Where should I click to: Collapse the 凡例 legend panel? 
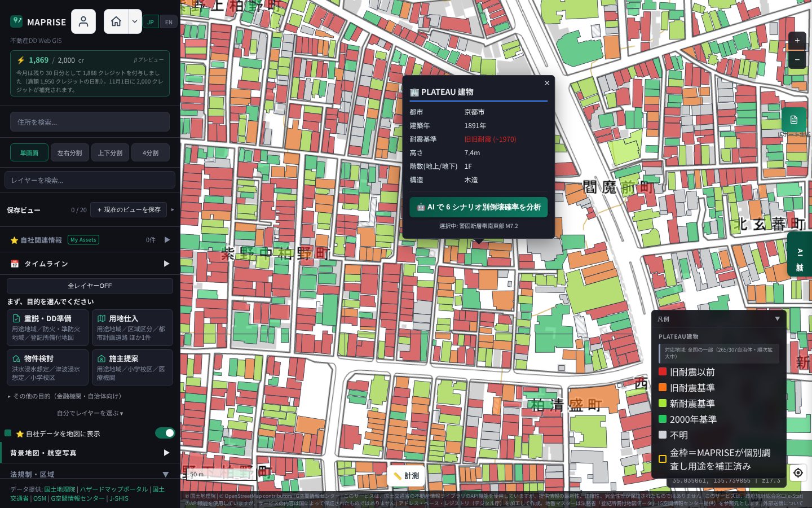coord(778,319)
